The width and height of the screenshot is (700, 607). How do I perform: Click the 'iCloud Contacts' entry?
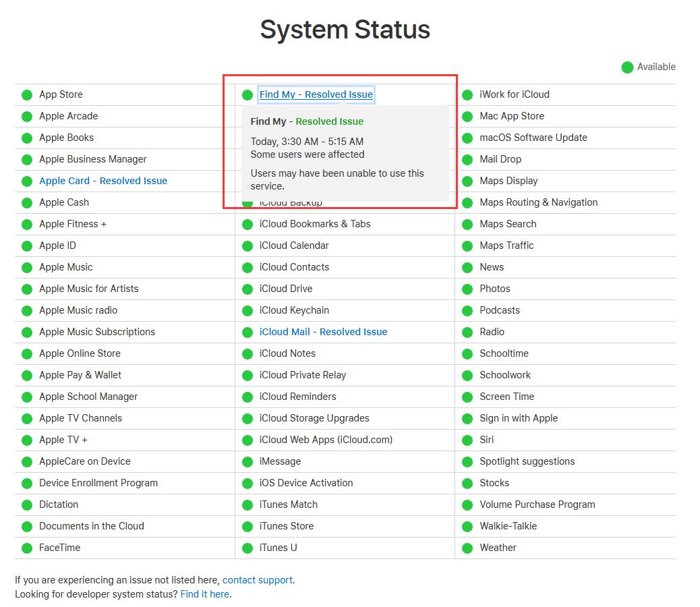tap(294, 267)
